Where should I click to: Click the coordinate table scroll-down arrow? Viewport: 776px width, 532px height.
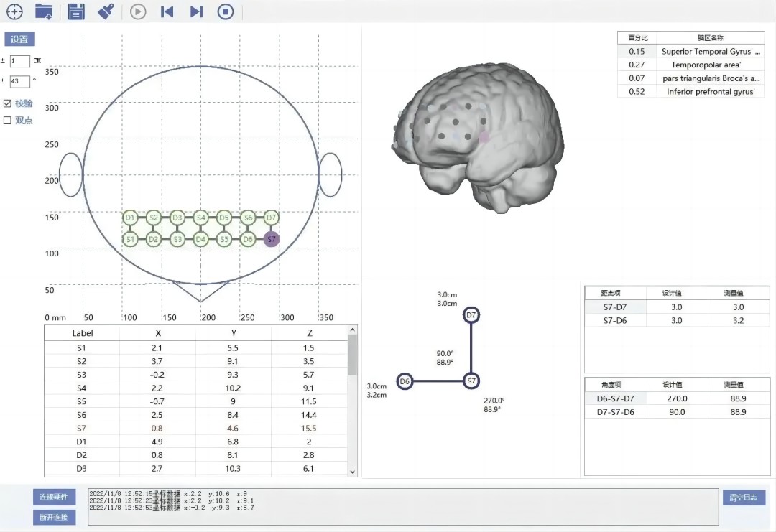tap(352, 472)
